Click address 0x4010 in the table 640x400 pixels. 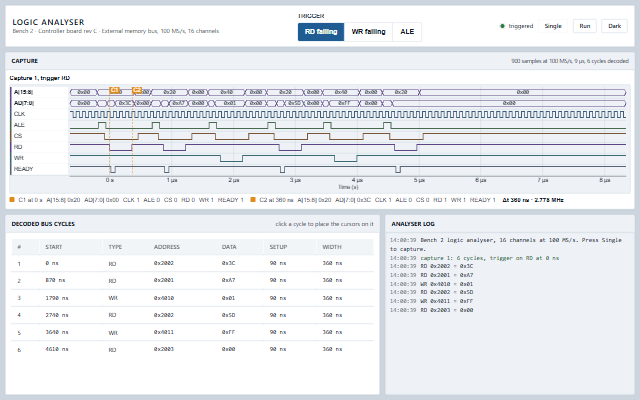164,298
